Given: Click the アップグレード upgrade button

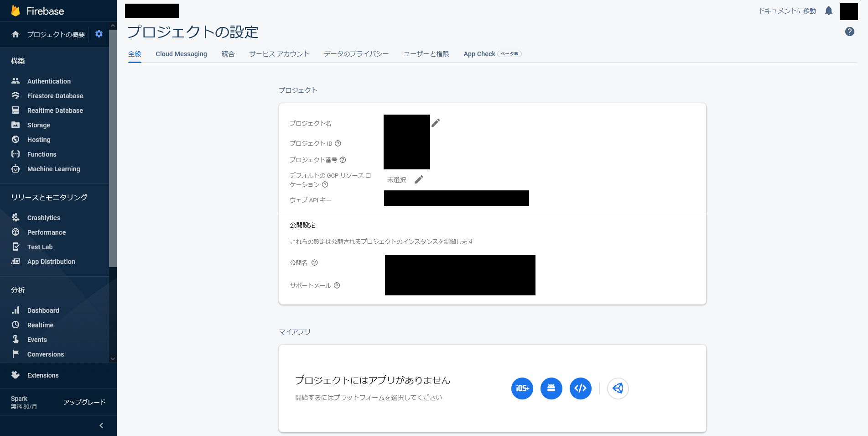Looking at the screenshot, I should coord(84,402).
